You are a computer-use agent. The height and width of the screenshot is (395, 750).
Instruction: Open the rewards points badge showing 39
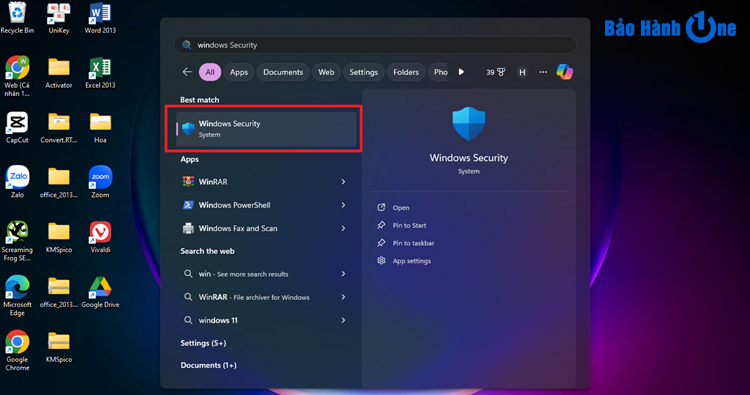[496, 72]
